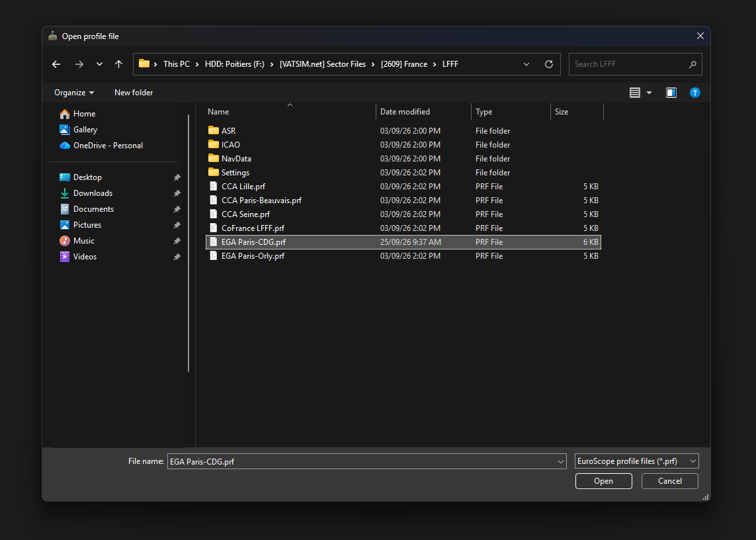756x540 pixels.
Task: Expand the address bar history dropdown
Action: (x=526, y=64)
